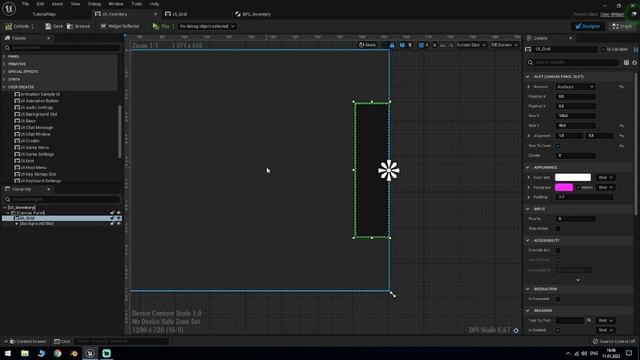
Task: Switch to Designer mode
Action: pos(587,26)
